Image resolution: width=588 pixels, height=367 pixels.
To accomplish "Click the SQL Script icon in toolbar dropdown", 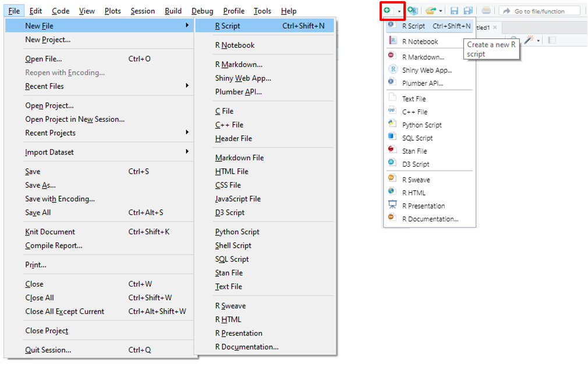I will coord(392,136).
